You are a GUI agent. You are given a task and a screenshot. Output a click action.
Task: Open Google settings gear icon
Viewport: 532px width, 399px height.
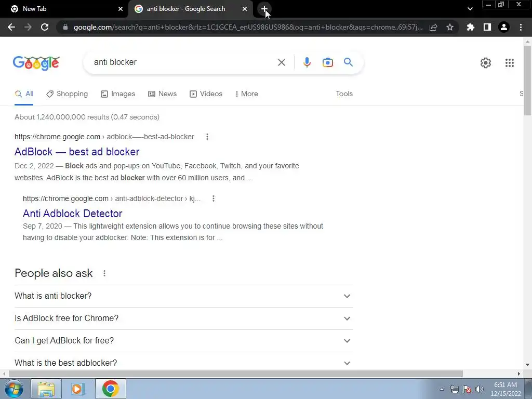pos(486,63)
